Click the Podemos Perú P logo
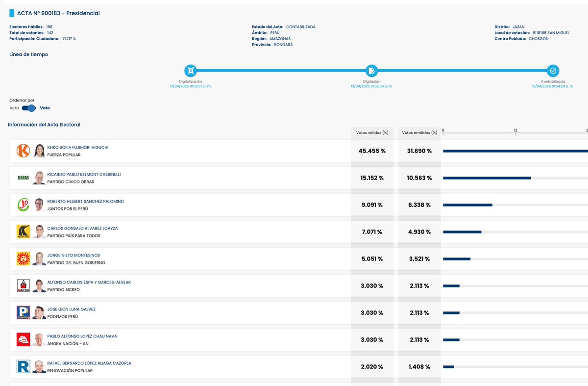Image resolution: width=588 pixels, height=386 pixels. tap(23, 312)
